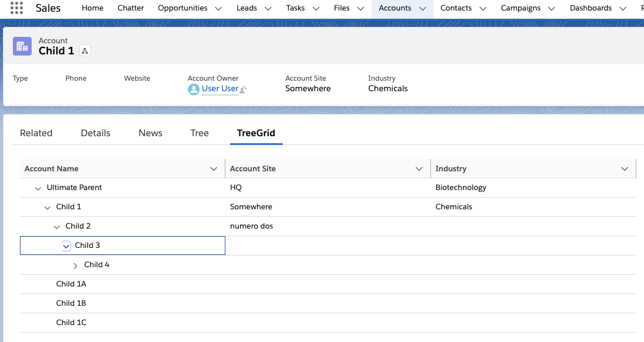
Task: Open the Tree tab
Action: 200,133
